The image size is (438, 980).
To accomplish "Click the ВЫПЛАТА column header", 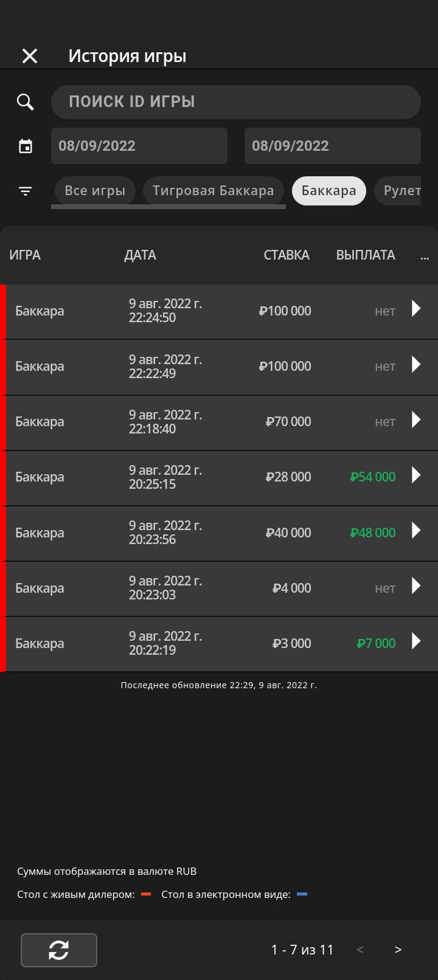I will [366, 255].
